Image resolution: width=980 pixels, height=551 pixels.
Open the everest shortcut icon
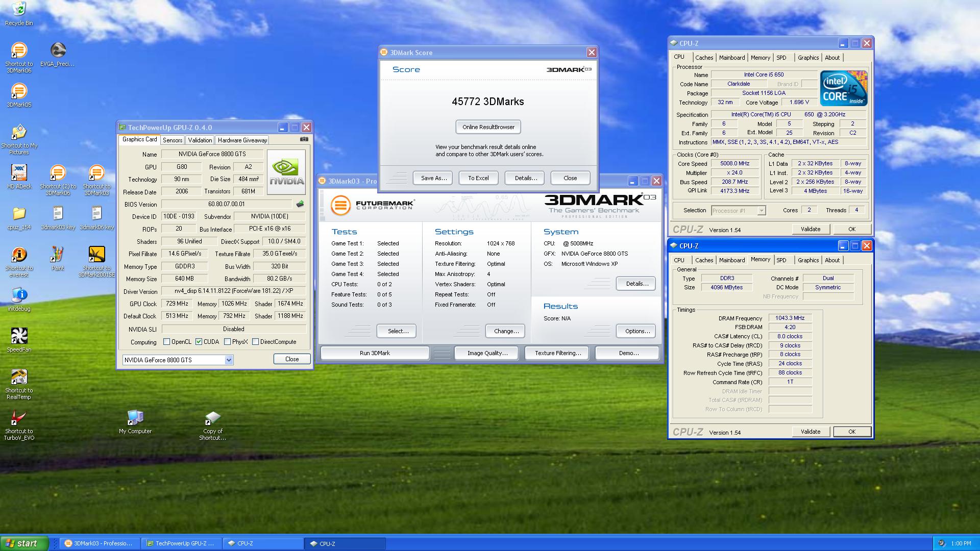[19, 255]
